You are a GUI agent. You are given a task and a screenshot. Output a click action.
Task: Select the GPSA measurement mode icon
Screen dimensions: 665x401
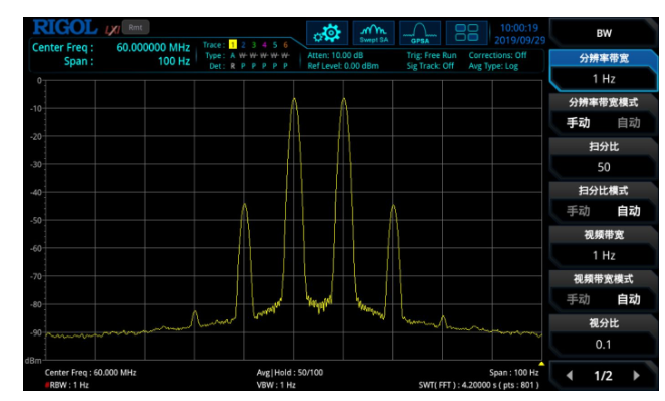point(420,33)
